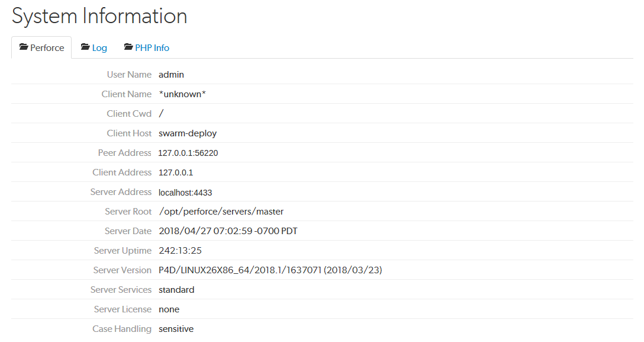This screenshot has width=644, height=342.
Task: Click the Case Handling value sensitive
Action: pos(176,329)
